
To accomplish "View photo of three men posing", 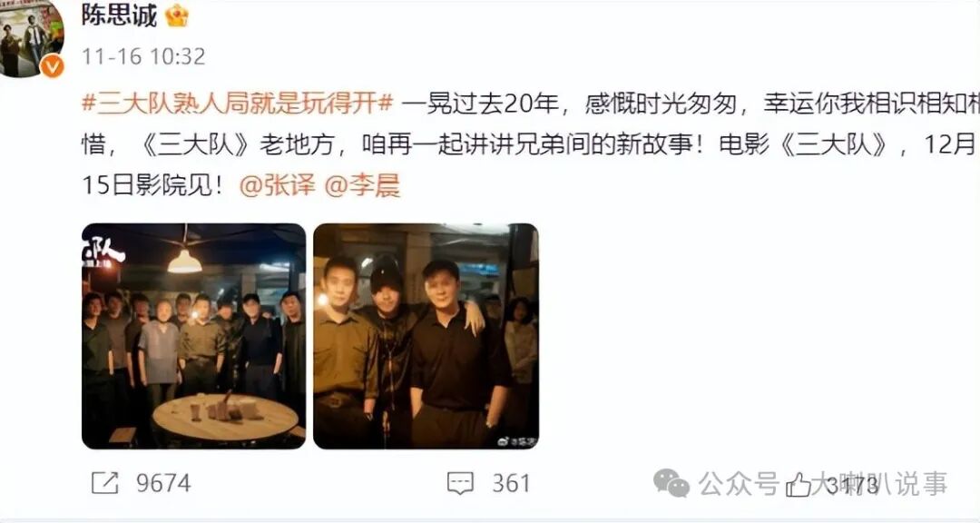I will pyautogui.click(x=426, y=336).
